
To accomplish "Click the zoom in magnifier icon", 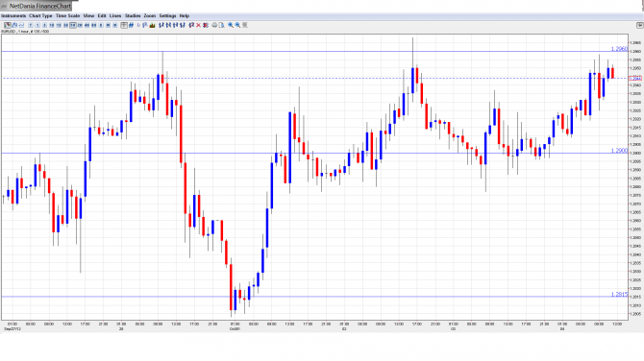I will (231, 25).
